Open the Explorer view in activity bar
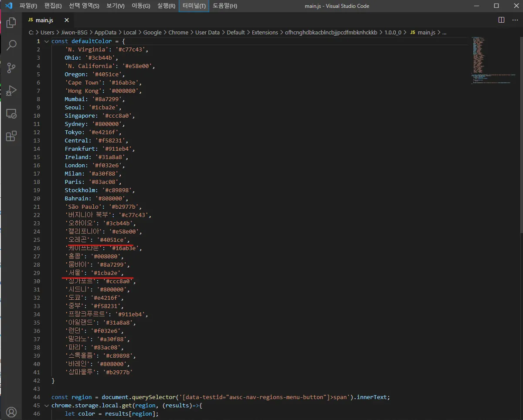The width and height of the screenshot is (523, 420). pos(12,23)
